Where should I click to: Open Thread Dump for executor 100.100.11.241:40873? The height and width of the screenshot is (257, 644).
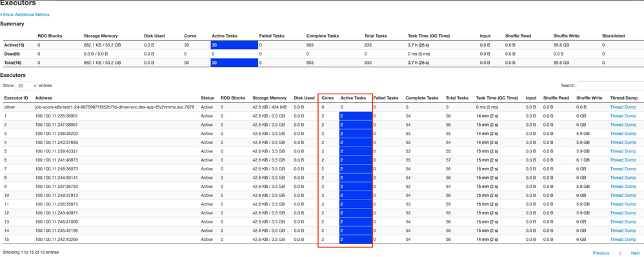623,160
